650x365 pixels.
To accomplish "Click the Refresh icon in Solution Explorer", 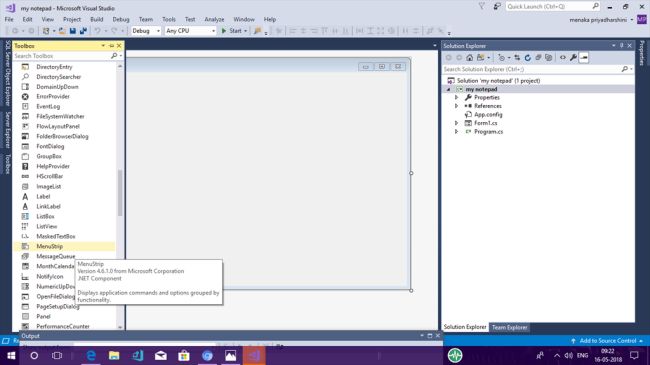I will pyautogui.click(x=527, y=58).
